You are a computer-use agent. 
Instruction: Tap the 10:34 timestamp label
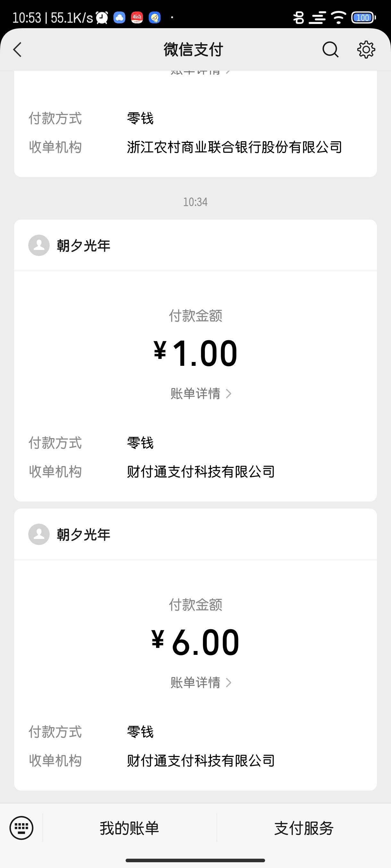coord(195,202)
